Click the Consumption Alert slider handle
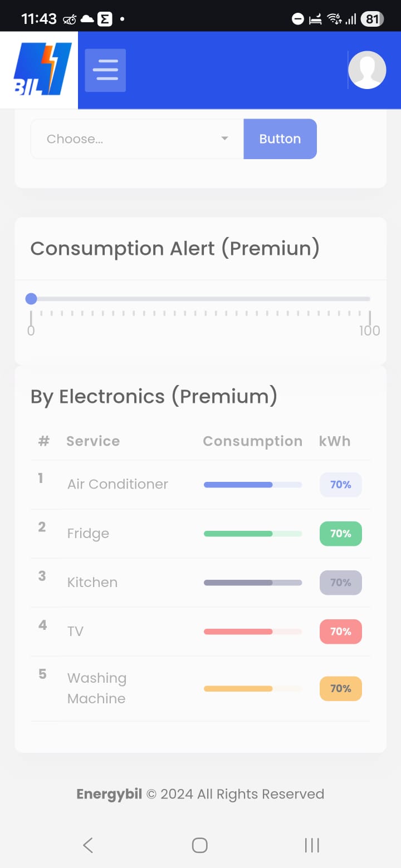 tap(31, 299)
